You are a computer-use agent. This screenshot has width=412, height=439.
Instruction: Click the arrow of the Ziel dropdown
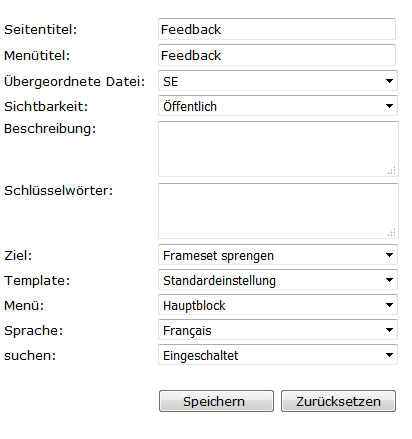[389, 255]
